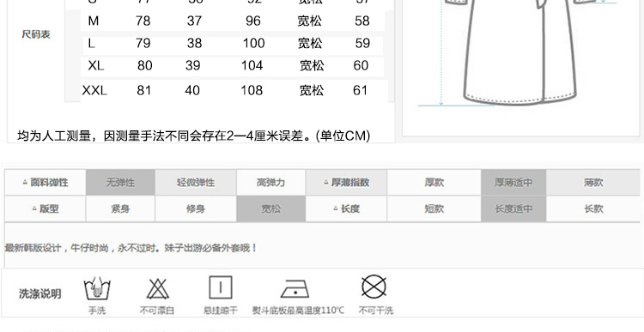Click the value 59 in the L row
This screenshot has width=644, height=332.
(x=362, y=43)
